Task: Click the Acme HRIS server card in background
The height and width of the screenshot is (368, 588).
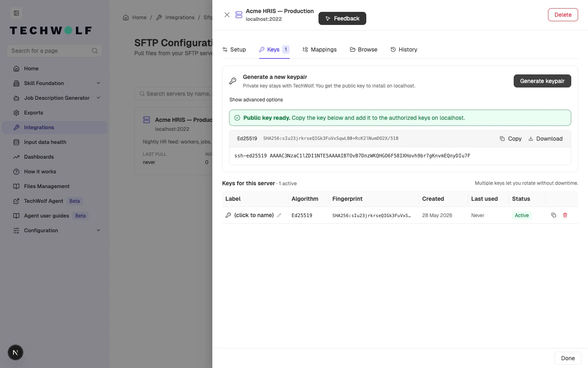Action: point(174,141)
